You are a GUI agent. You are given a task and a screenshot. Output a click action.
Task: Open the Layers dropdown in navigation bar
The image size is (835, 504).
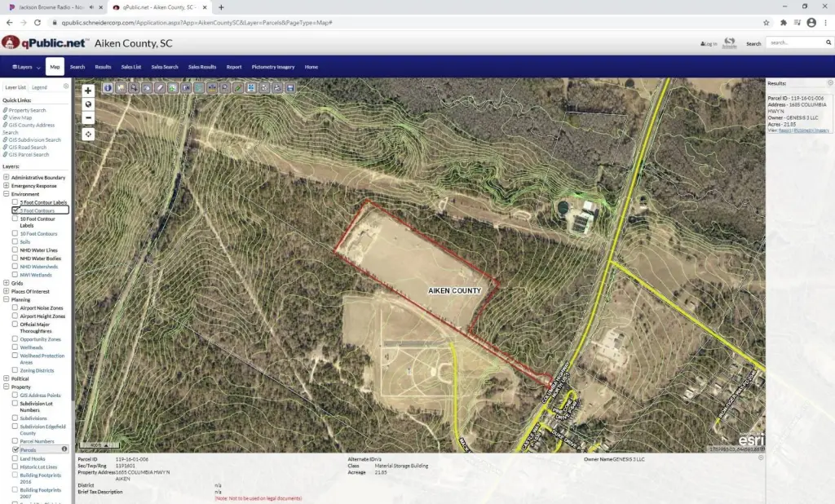[x=26, y=67]
